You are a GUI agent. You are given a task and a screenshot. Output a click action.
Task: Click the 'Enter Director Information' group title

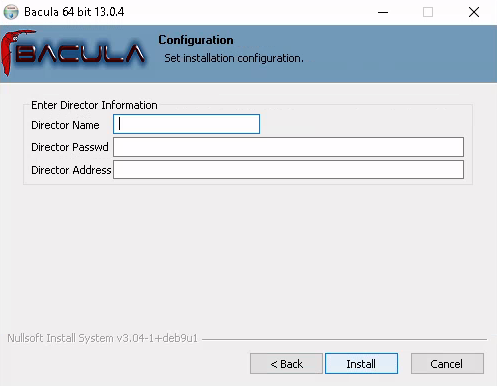(94, 105)
